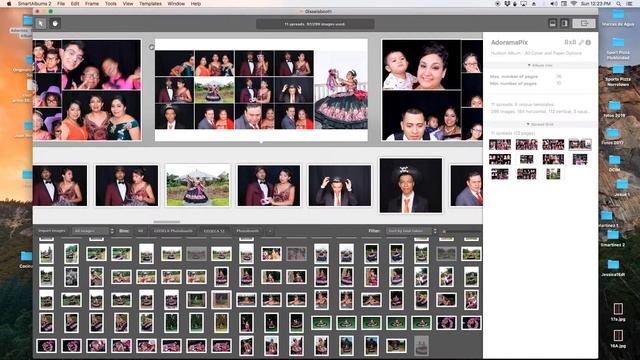
Task: Click the clock showing Sun 12:23 PM
Action: click(596, 4)
